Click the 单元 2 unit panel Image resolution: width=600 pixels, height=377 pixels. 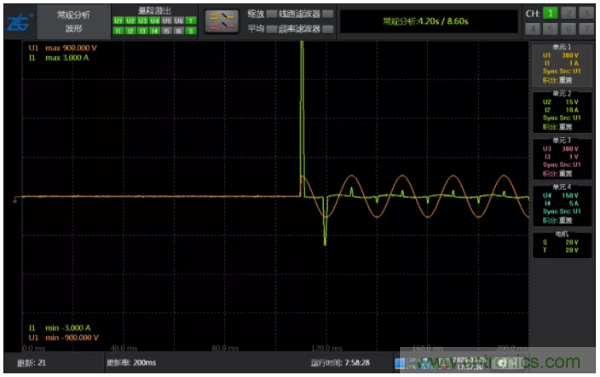562,111
